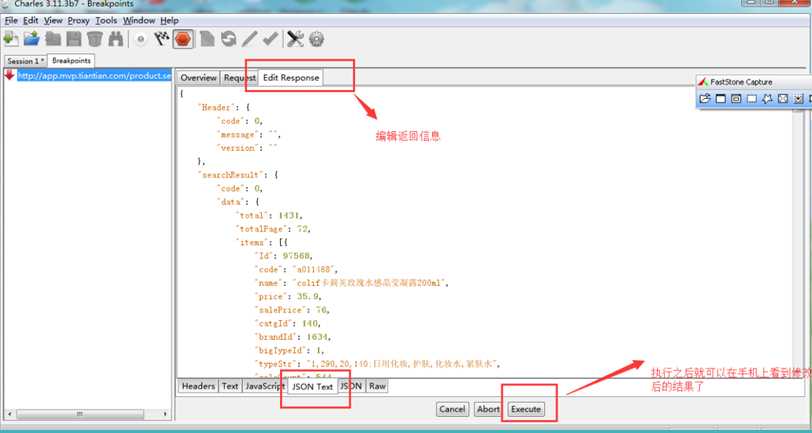Select the Breakpoints tab
This screenshot has width=812, height=433.
71,61
